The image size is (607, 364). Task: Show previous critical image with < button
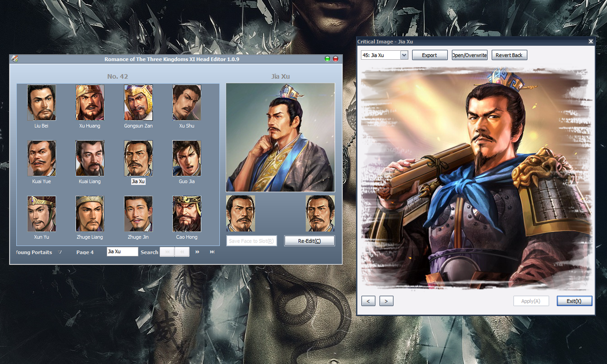pyautogui.click(x=368, y=300)
